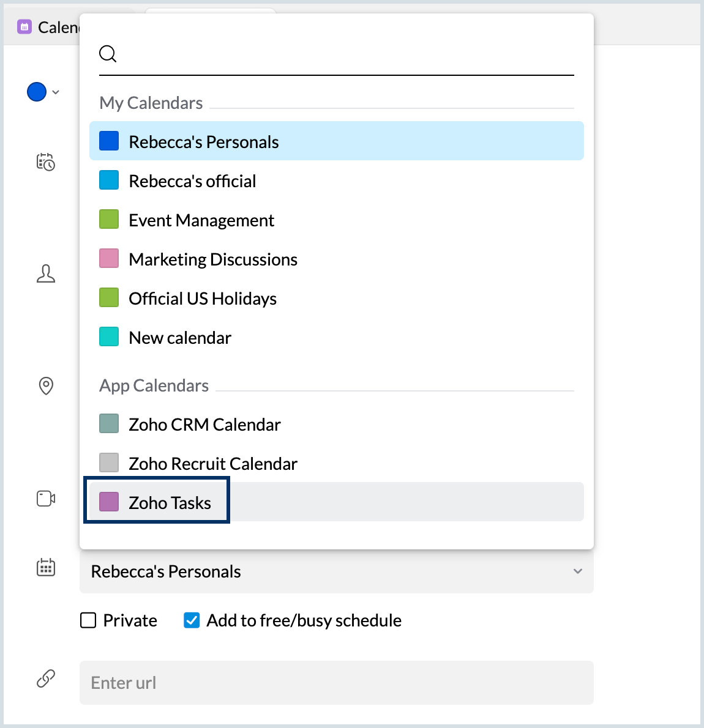Screen dimensions: 704x728
Task: Enable the Private checkbox
Action: click(89, 620)
